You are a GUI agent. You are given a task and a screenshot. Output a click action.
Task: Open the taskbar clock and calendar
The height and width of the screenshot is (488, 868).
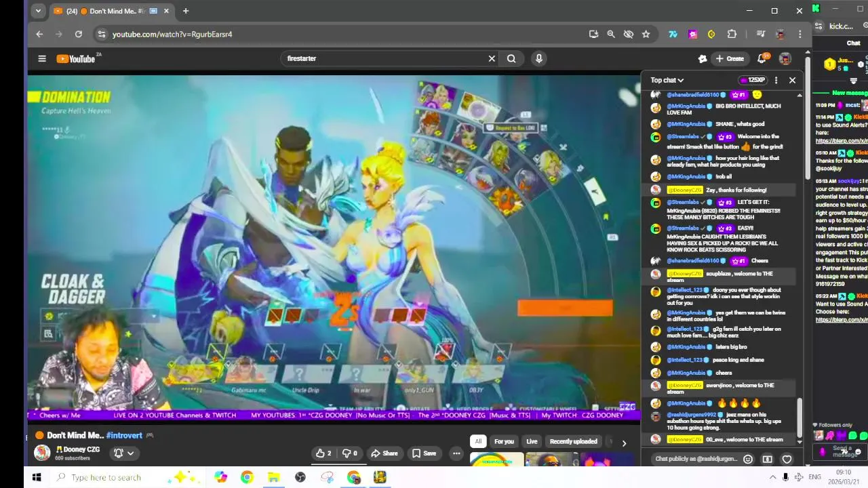843,477
